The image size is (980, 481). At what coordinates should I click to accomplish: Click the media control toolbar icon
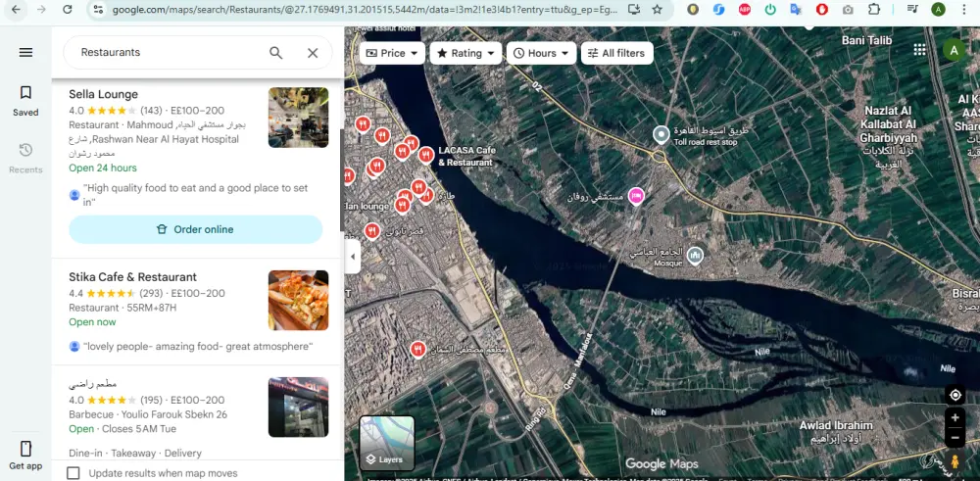pyautogui.click(x=912, y=10)
